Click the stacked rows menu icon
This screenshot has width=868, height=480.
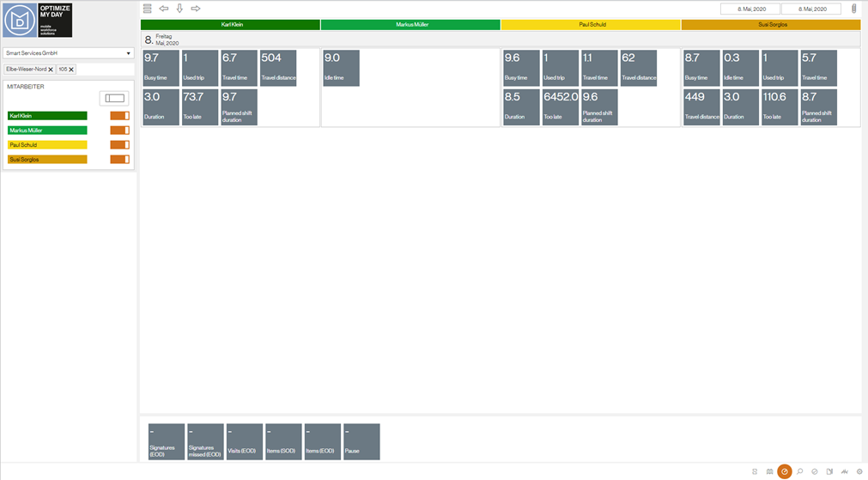pyautogui.click(x=148, y=9)
